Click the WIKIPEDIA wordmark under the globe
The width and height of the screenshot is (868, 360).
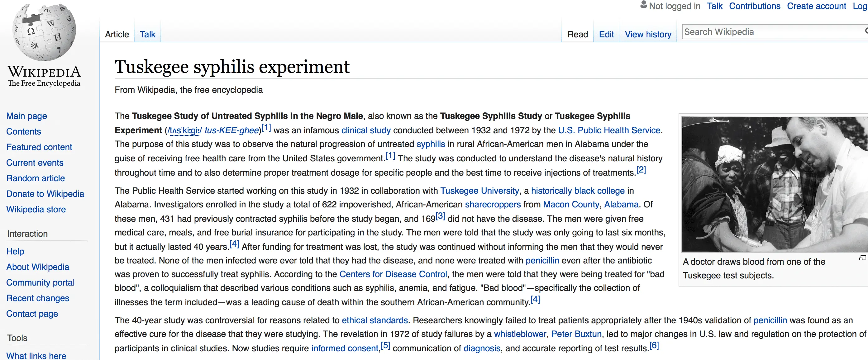pyautogui.click(x=44, y=72)
